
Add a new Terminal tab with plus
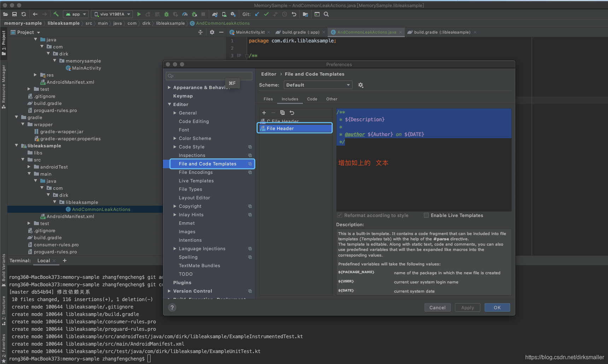click(x=65, y=260)
